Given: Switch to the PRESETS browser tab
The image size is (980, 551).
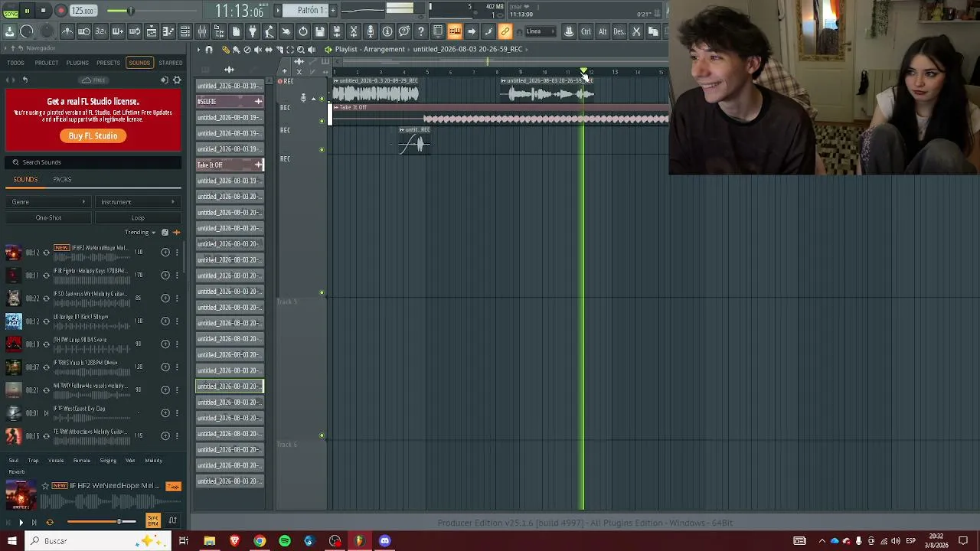Looking at the screenshot, I should point(108,63).
